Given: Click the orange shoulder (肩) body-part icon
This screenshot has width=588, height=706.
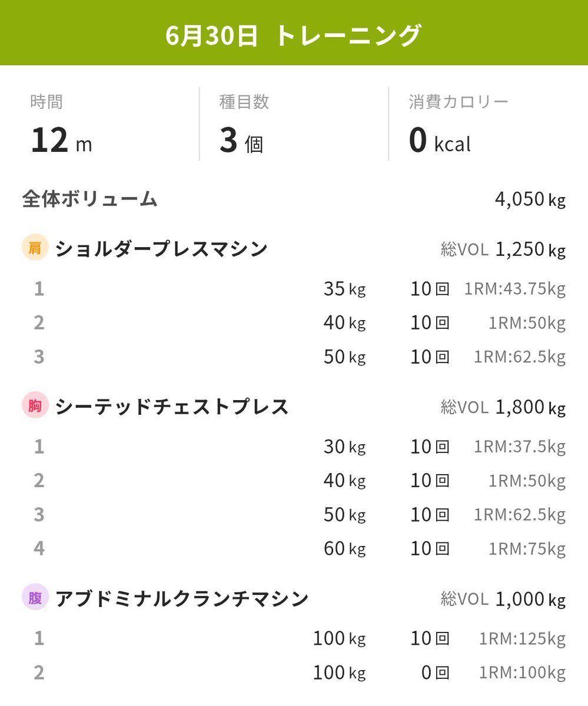Looking at the screenshot, I should pyautogui.click(x=35, y=248).
